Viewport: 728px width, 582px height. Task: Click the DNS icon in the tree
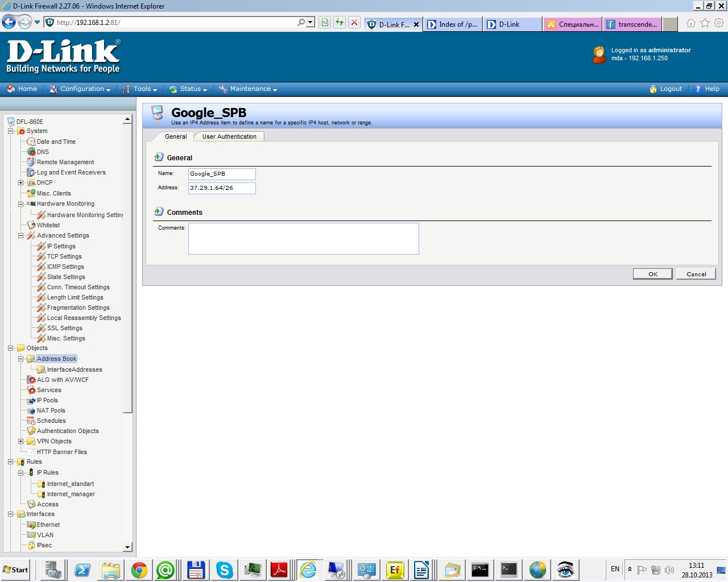(31, 152)
